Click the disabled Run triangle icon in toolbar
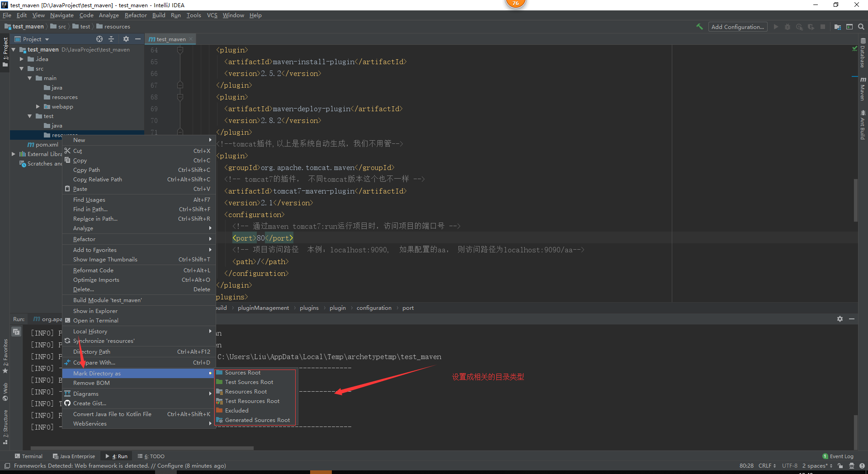 [x=776, y=27]
